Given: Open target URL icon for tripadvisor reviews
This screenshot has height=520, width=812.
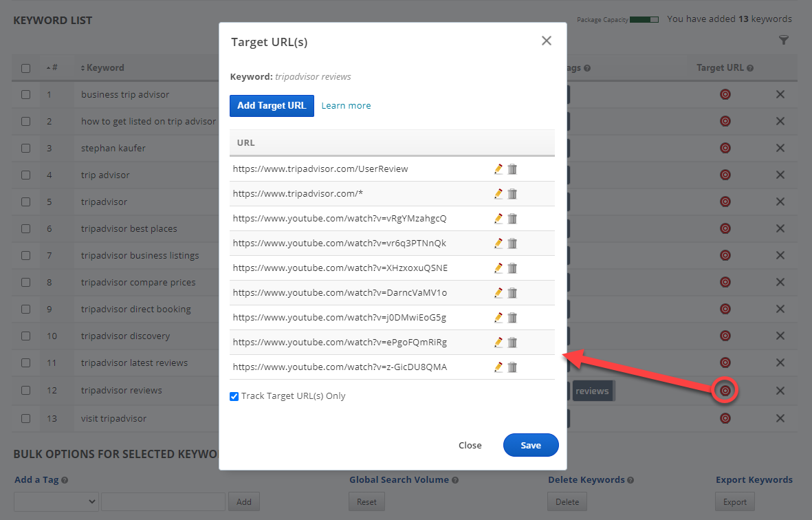Looking at the screenshot, I should [x=725, y=391].
